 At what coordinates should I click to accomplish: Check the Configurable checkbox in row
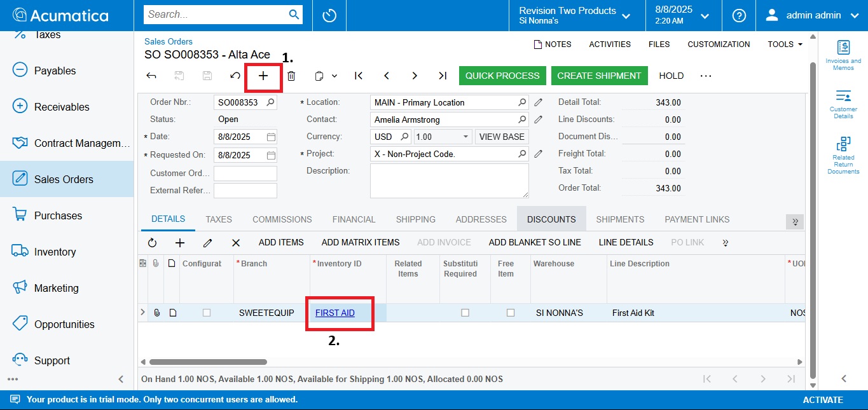pos(206,313)
